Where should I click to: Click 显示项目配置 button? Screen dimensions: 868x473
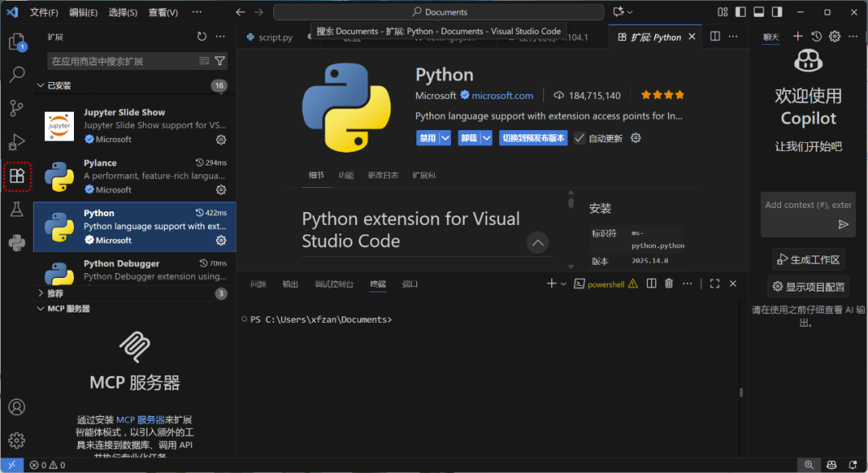[809, 287]
